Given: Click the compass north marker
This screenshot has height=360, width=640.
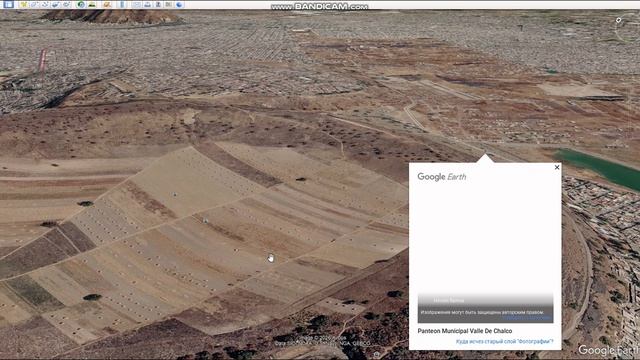Looking at the screenshot, I should (x=618, y=20).
